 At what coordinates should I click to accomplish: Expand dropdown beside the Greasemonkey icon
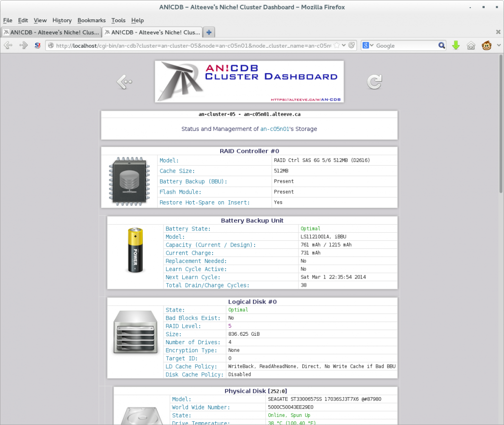click(x=496, y=45)
